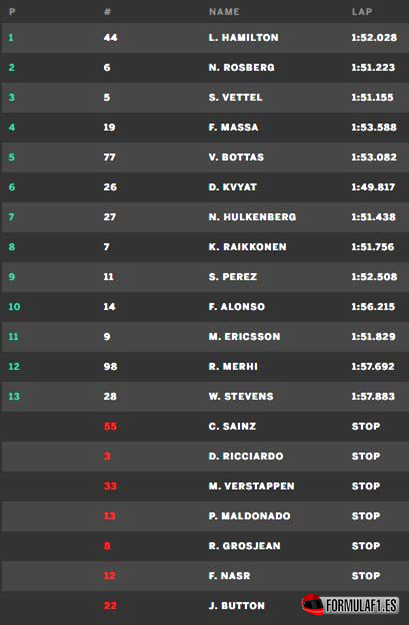Click the FormulaF1.es helmet logo icon
This screenshot has width=409, height=625.
313,605
